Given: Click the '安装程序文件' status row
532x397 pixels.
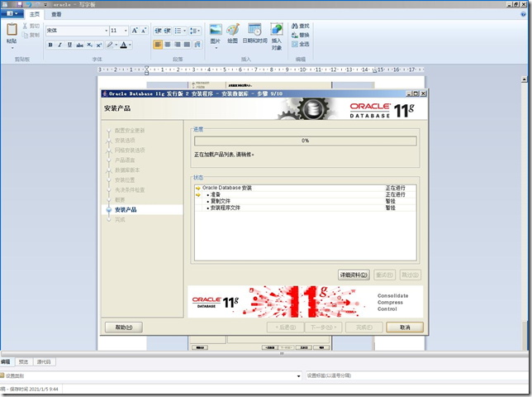Looking at the screenshot, I should [x=306, y=208].
